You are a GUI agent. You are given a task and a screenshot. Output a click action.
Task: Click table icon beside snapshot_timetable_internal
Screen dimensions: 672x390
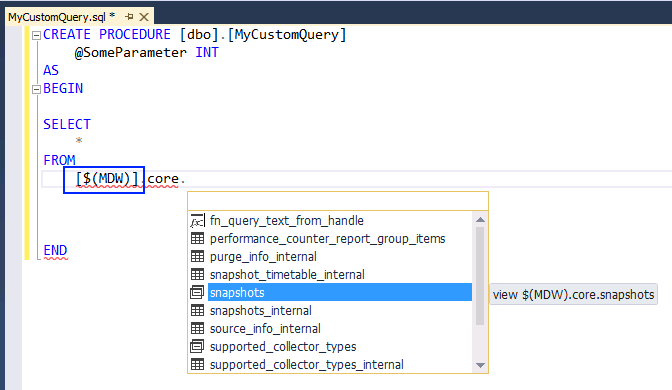point(197,275)
